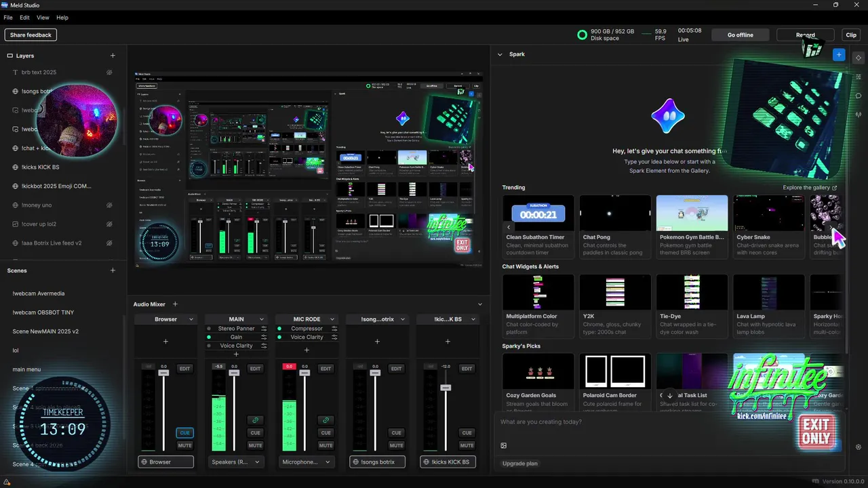Screen dimensions: 868x488
Task: Adjust the MIC RODE volume fader
Action: [304, 373]
